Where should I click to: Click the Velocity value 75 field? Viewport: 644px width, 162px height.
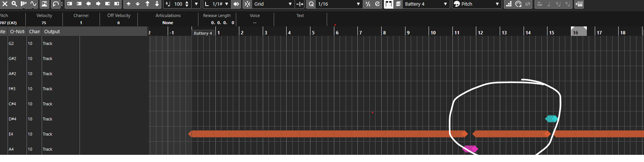tap(44, 23)
